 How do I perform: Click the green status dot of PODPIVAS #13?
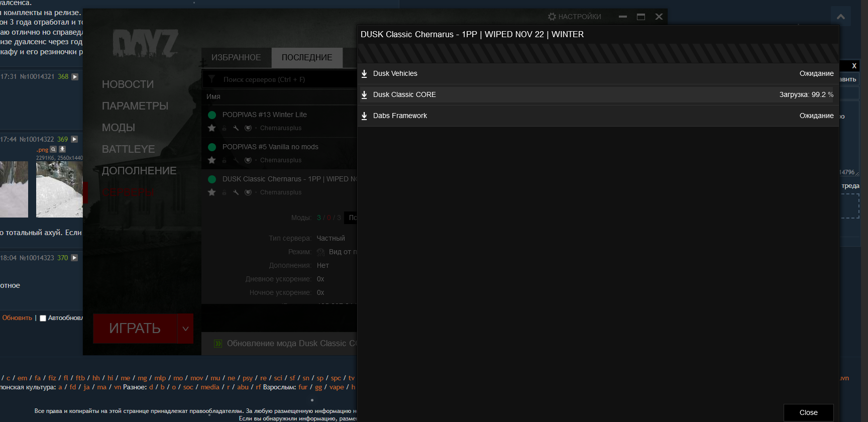(212, 115)
